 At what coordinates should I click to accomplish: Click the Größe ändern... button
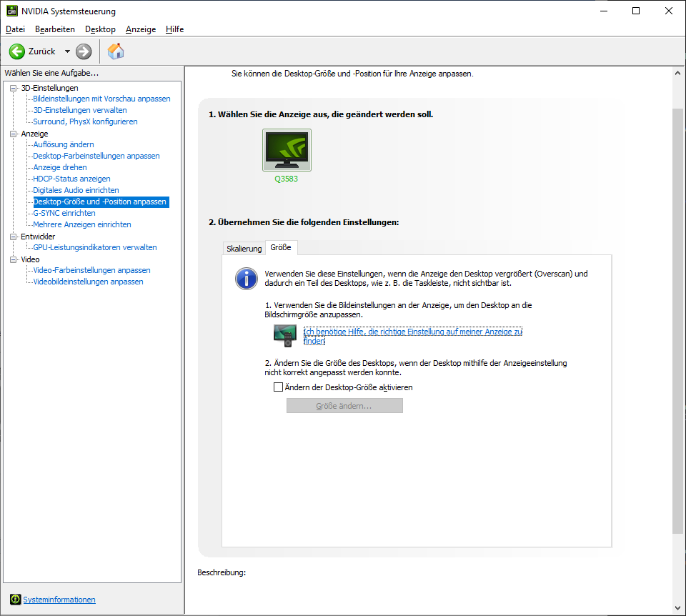click(x=344, y=406)
